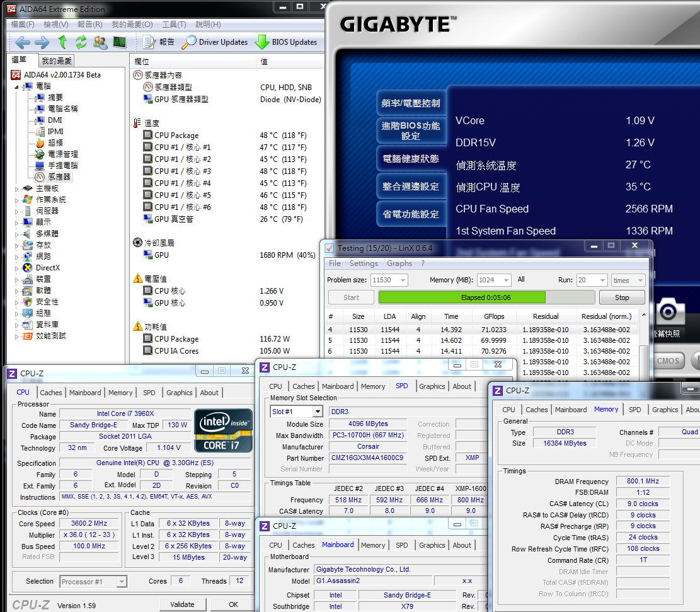Click the users icon in AIDA64 toolbar
The image size is (700, 612).
pyautogui.click(x=100, y=42)
